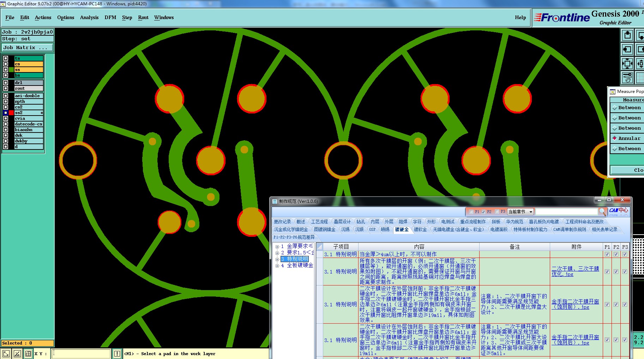Click the small matrix icon on ss2 layer row
The width and height of the screenshot is (644, 359).
pyautogui.click(x=42, y=113)
